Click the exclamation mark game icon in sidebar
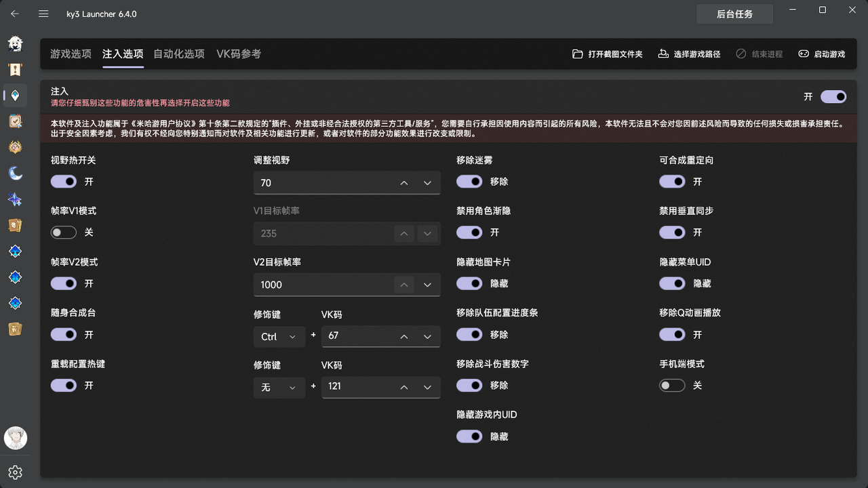This screenshot has width=868, height=488. pyautogui.click(x=15, y=69)
